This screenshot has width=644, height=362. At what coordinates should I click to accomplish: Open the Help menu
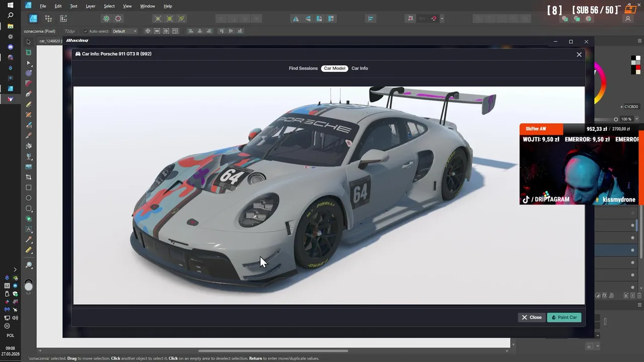point(168,6)
